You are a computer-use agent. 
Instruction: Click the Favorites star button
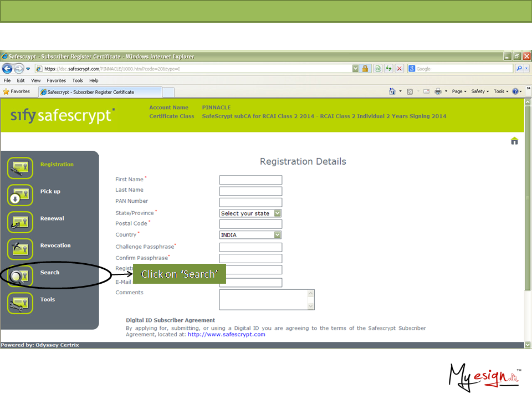tap(17, 91)
